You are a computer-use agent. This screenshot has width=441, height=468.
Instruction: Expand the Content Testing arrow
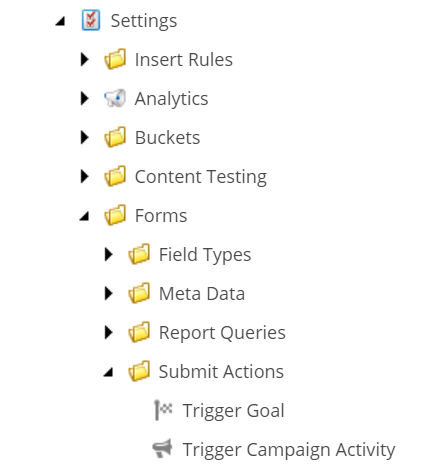pyautogui.click(x=85, y=176)
